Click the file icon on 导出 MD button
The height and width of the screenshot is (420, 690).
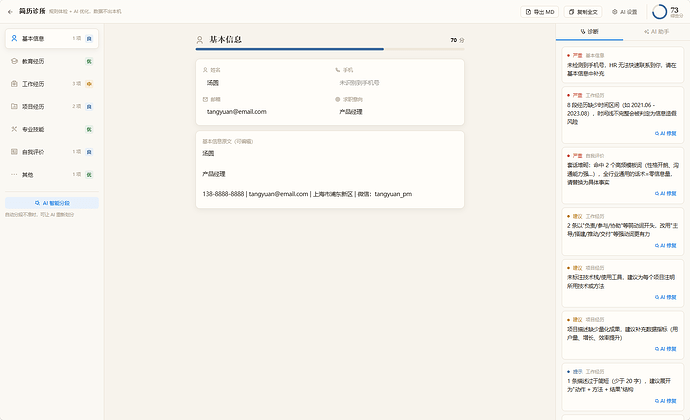[529, 12]
